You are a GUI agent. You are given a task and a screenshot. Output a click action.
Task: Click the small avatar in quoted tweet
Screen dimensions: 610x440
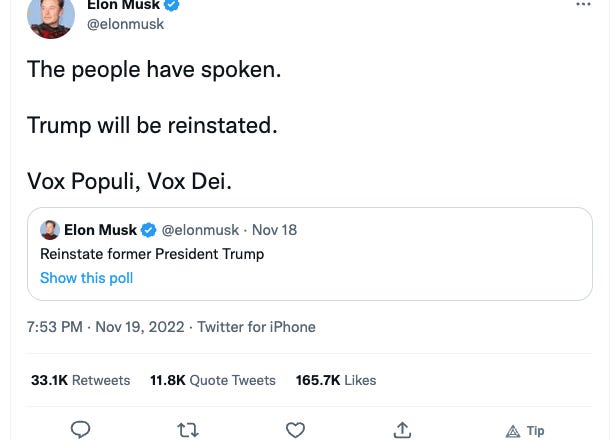(x=50, y=230)
